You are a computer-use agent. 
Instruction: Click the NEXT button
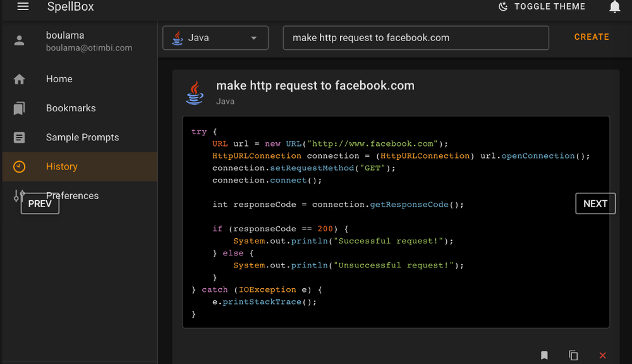coord(595,203)
